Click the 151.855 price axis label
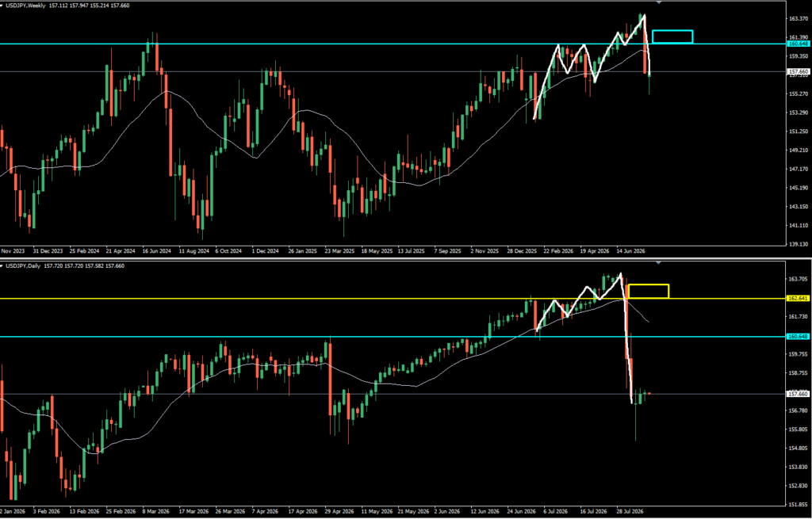The height and width of the screenshot is (519, 812). coord(798,505)
